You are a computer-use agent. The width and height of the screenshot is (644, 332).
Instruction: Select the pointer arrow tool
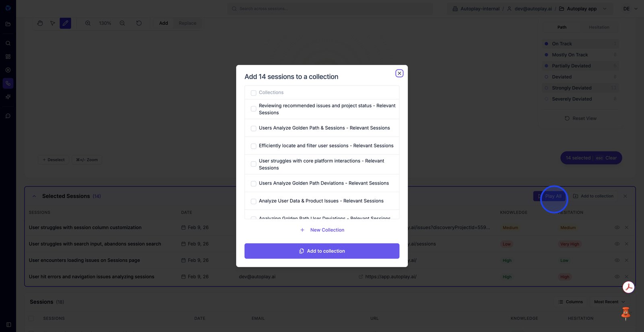[53, 23]
